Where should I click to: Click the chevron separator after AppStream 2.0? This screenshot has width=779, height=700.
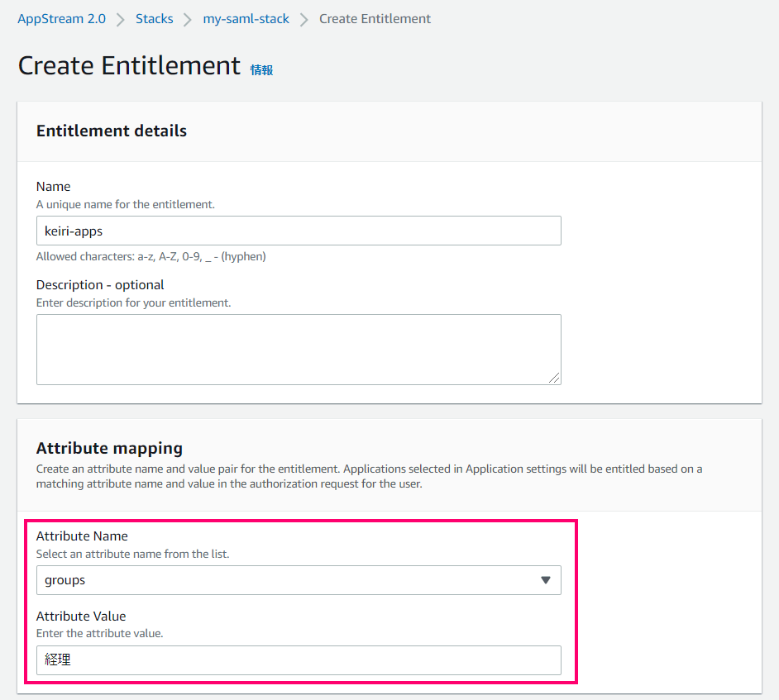(x=118, y=18)
